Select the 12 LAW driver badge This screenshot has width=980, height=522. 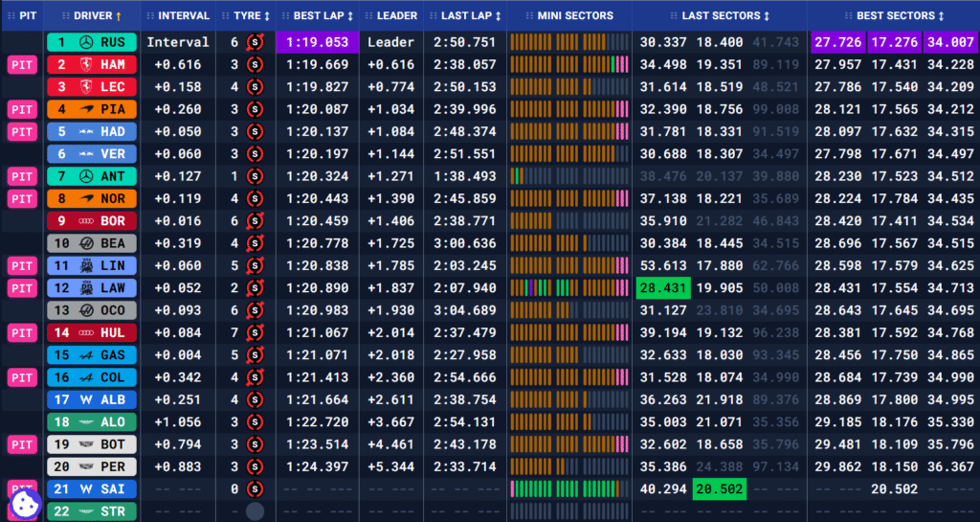click(92, 287)
